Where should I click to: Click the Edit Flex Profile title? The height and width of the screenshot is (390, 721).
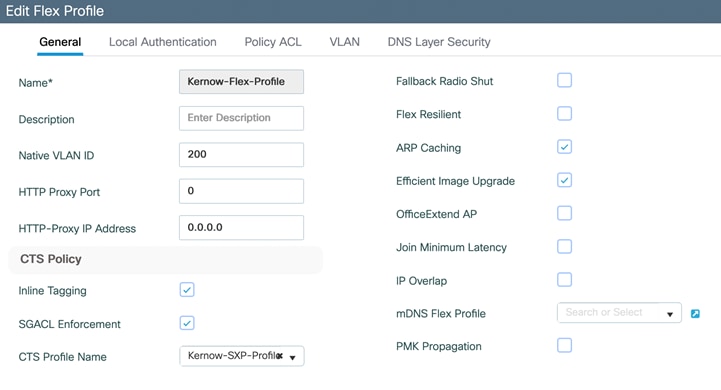(55, 11)
